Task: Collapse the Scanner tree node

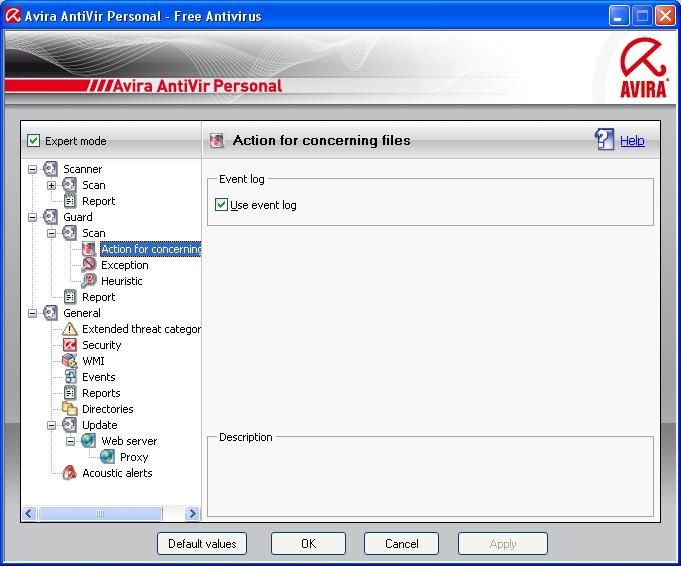Action: pyautogui.click(x=33, y=169)
